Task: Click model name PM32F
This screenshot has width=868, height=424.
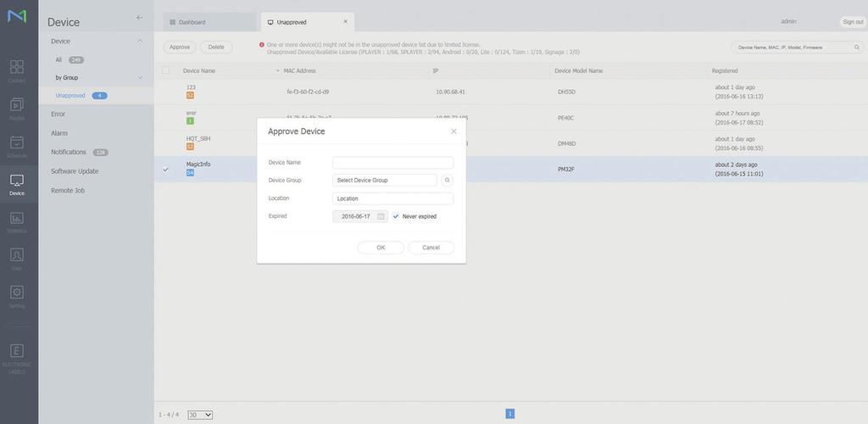Action: 566,170
